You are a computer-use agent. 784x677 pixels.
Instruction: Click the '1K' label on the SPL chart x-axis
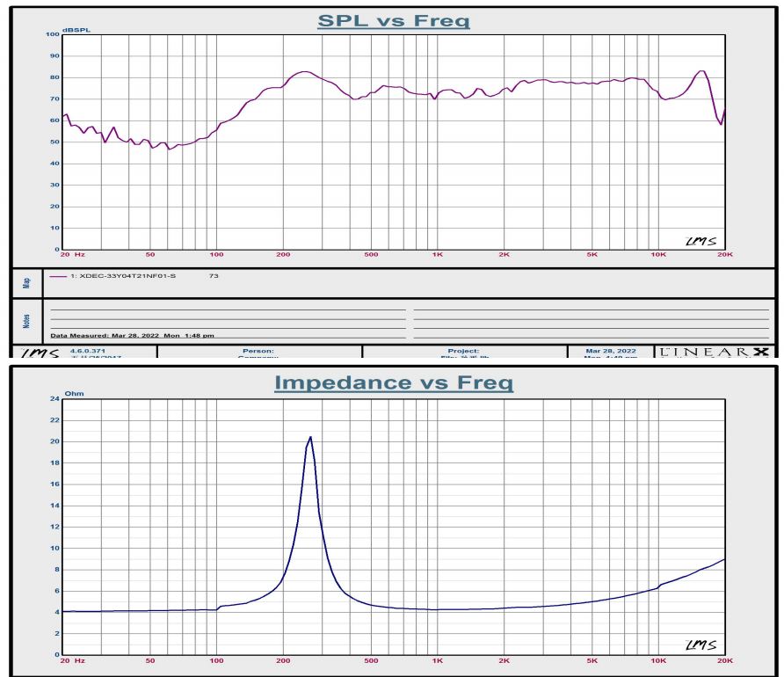point(438,254)
